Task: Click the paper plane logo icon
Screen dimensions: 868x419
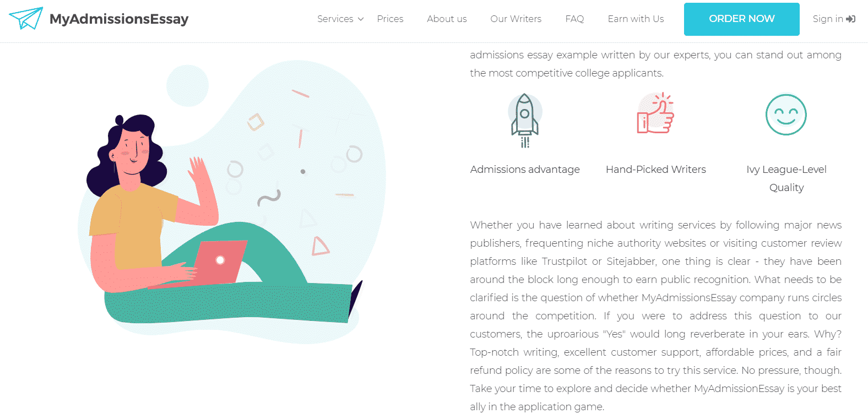Action: (26, 19)
